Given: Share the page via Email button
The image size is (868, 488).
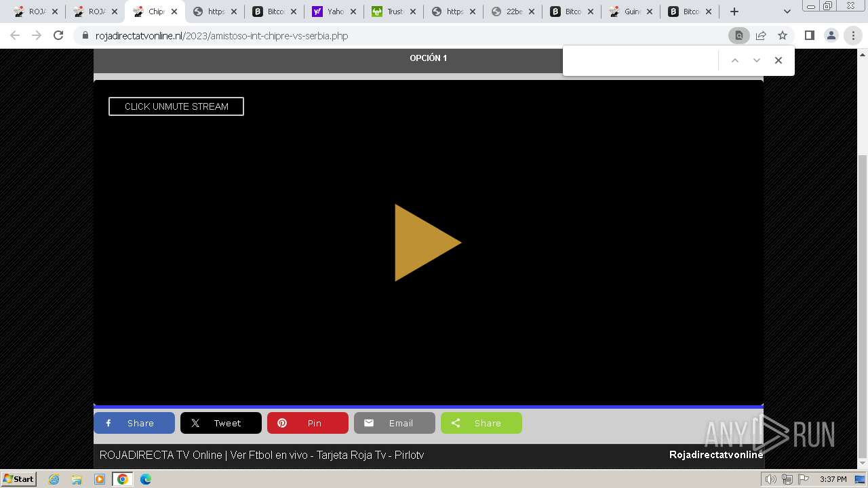Looking at the screenshot, I should [x=395, y=423].
